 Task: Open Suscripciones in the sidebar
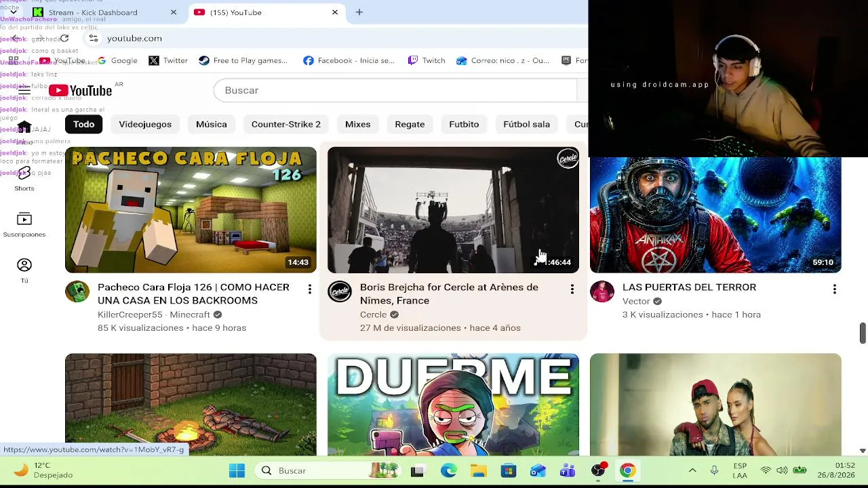(24, 224)
